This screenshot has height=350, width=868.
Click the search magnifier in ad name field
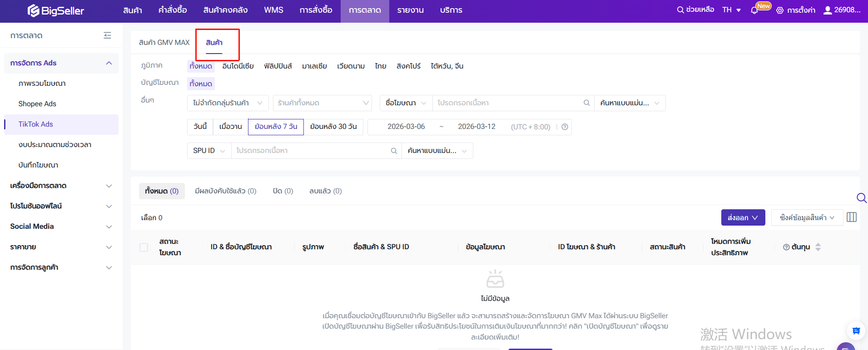pyautogui.click(x=586, y=103)
